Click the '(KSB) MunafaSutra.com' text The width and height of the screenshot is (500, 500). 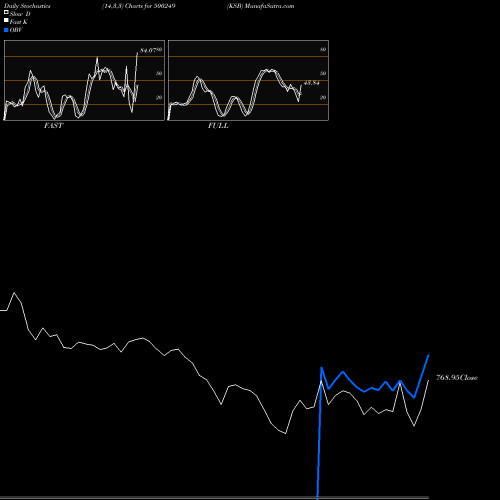(260, 6)
